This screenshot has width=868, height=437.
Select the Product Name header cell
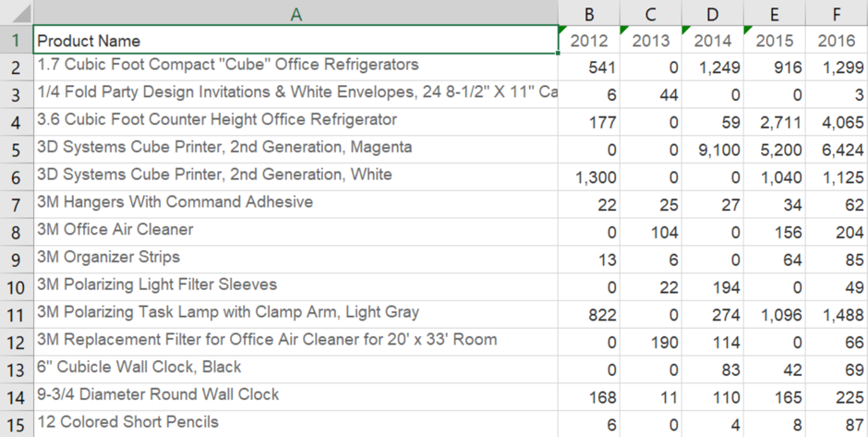(295, 41)
